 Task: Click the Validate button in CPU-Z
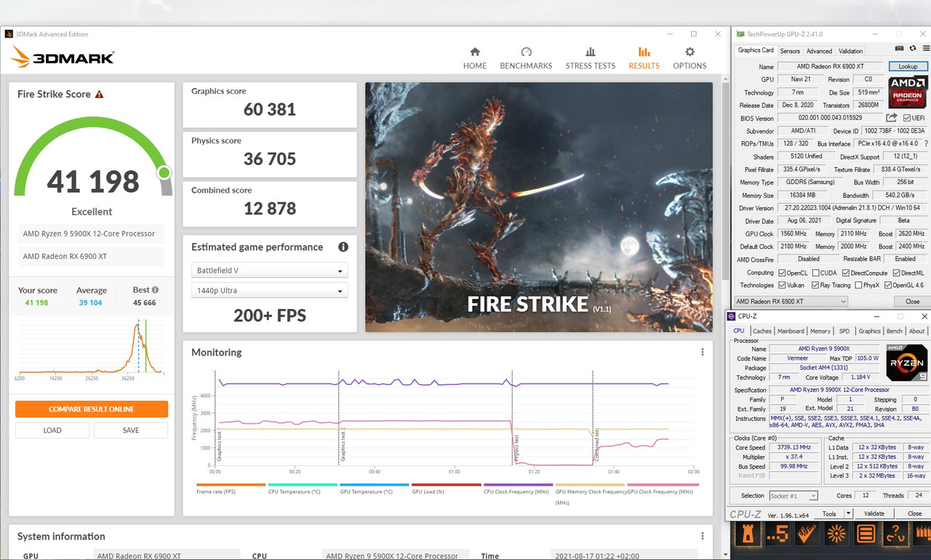point(874,513)
